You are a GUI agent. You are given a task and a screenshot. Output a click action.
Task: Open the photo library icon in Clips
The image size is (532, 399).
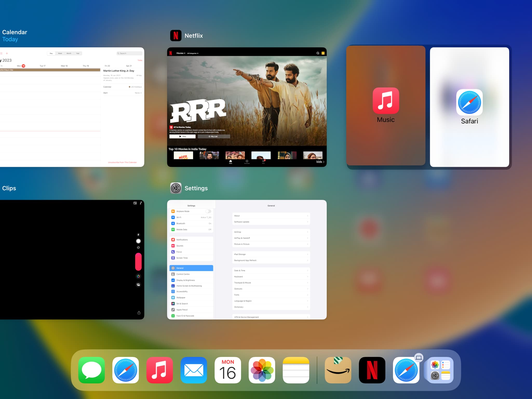138,285
